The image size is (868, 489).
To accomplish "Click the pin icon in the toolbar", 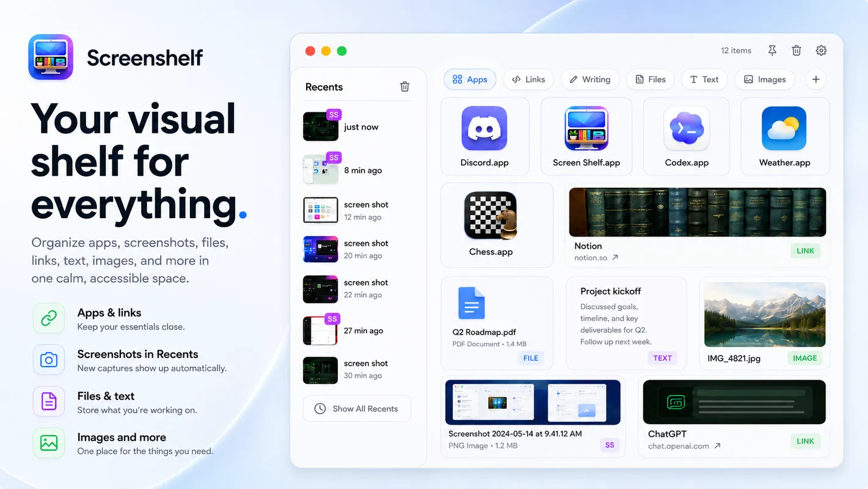I will (772, 51).
